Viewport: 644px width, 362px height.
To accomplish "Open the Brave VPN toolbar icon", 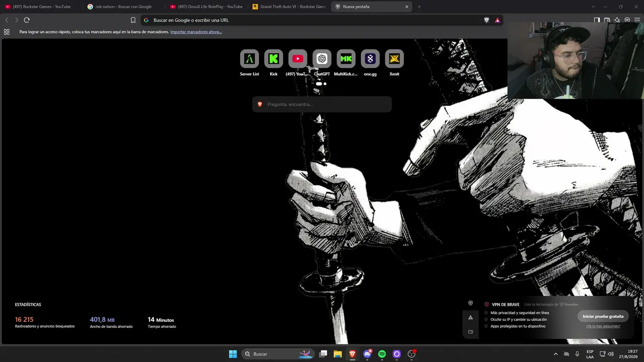I will tap(627, 20).
